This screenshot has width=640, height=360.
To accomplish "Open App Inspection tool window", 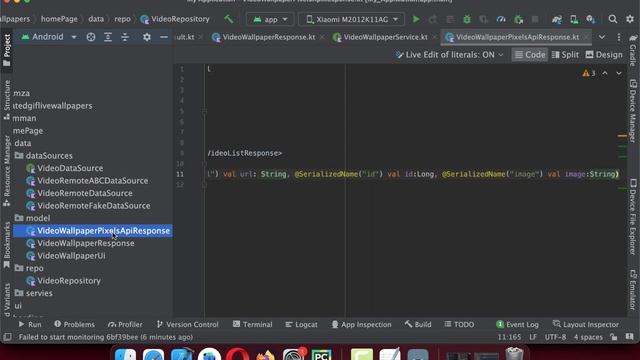I will point(361,324).
